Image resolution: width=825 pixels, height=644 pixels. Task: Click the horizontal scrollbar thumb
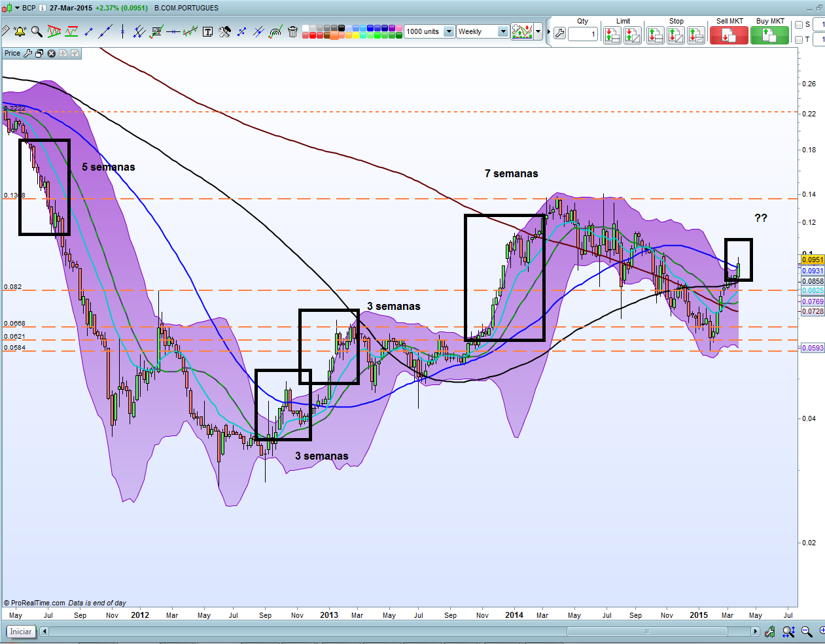click(x=646, y=632)
